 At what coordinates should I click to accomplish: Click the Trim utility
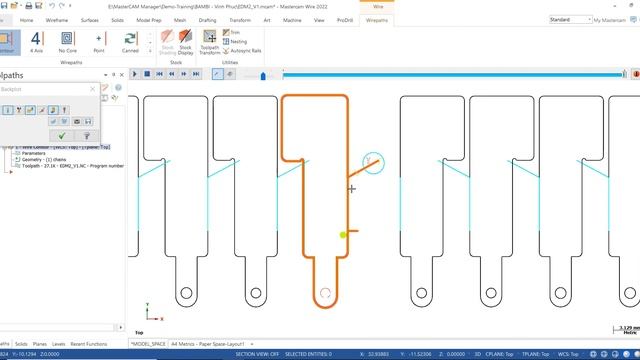pos(231,32)
